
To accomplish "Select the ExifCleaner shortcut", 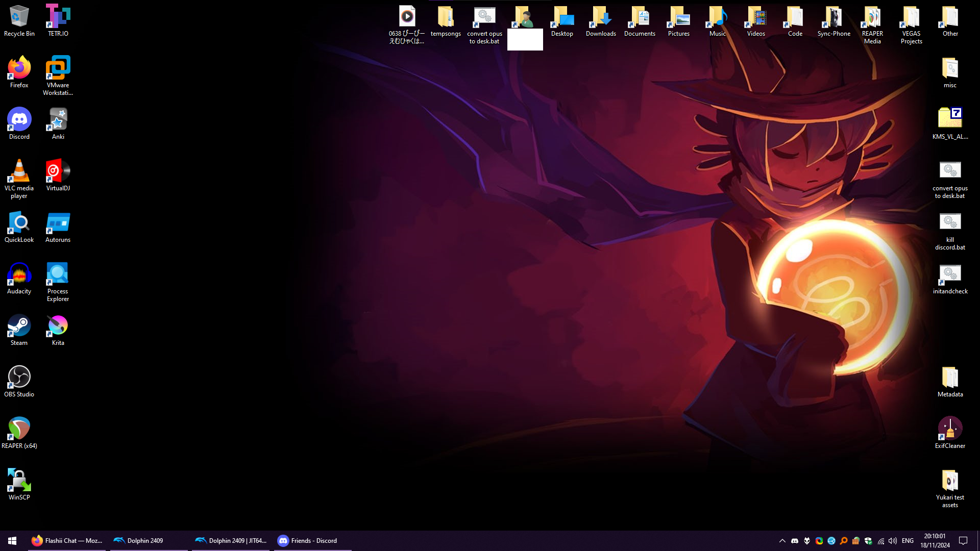I will point(950,433).
